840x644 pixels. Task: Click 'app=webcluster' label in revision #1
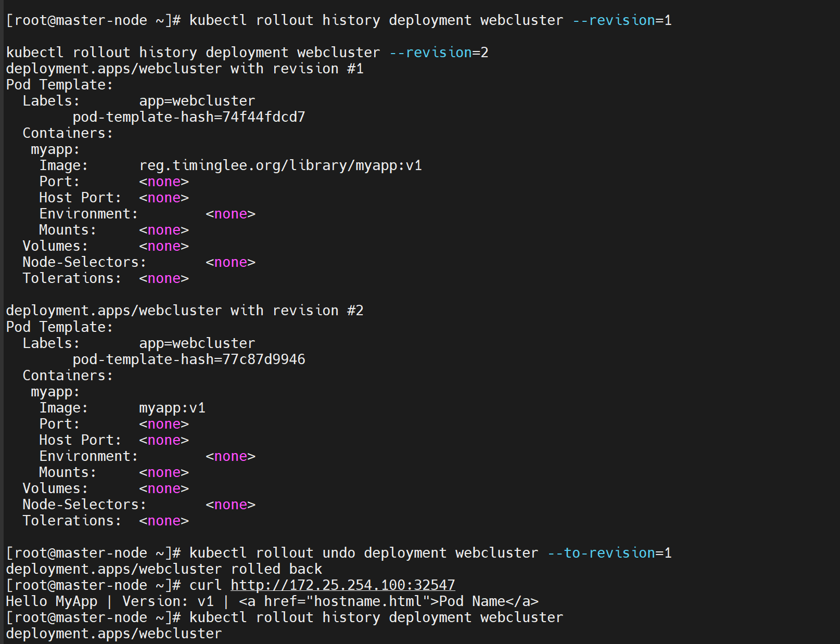(x=197, y=101)
